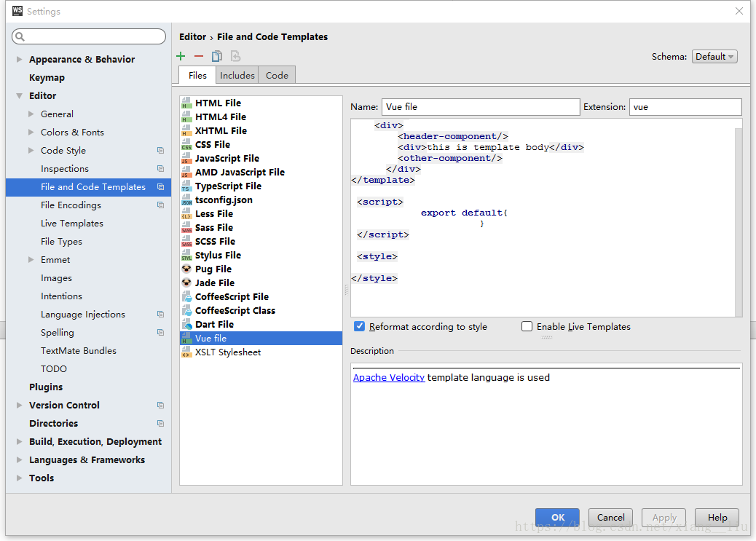Image resolution: width=756 pixels, height=541 pixels.
Task: Click the Stylus File template icon
Action: (x=186, y=255)
